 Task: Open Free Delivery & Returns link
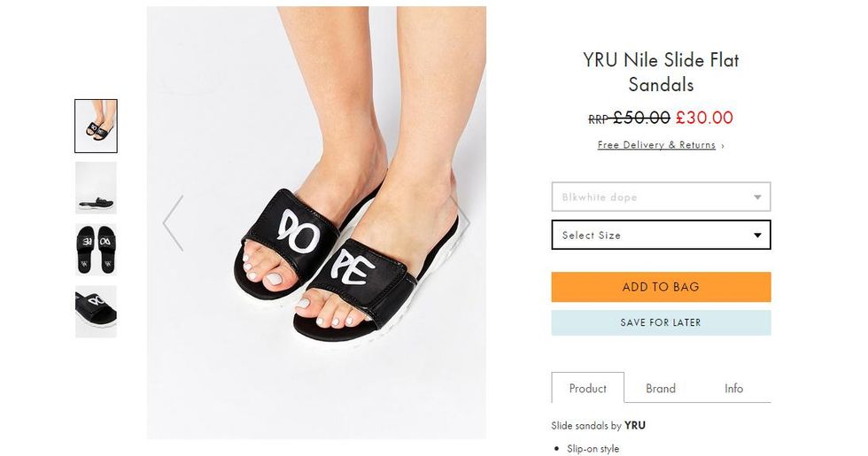pyautogui.click(x=656, y=145)
